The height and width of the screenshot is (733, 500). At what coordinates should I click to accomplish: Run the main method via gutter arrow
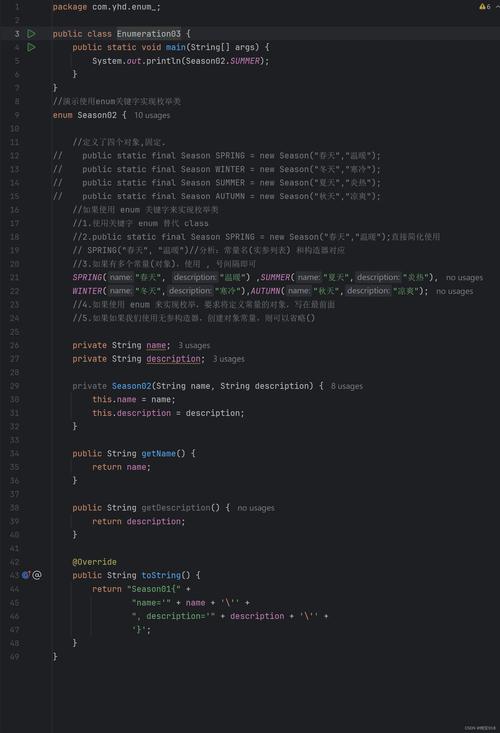tap(31, 47)
